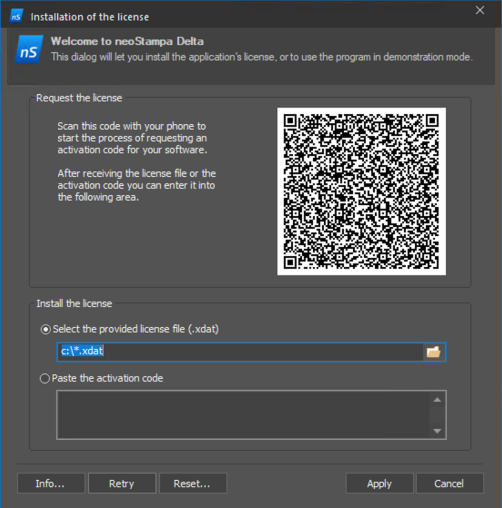The height and width of the screenshot is (508, 502).
Task: Cancel the license installation
Action: (x=450, y=483)
